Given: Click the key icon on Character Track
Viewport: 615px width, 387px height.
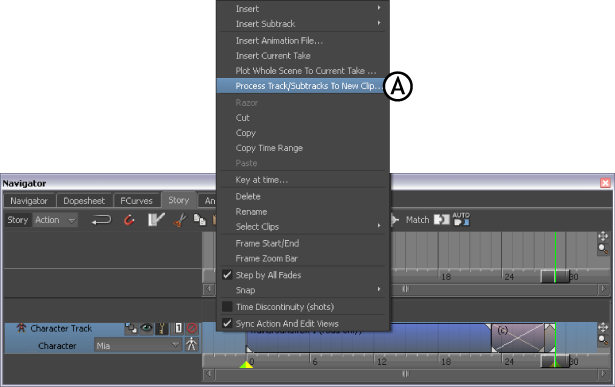Looking at the screenshot, I should 162,328.
